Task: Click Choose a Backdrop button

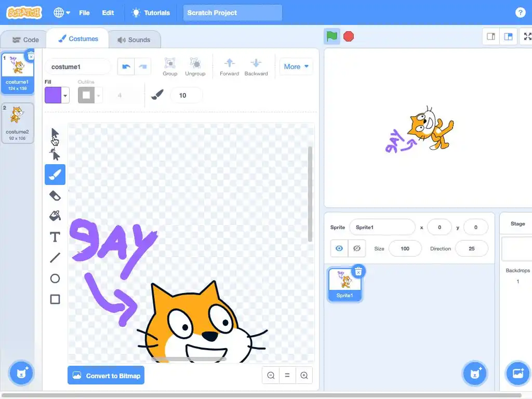Action: point(518,374)
